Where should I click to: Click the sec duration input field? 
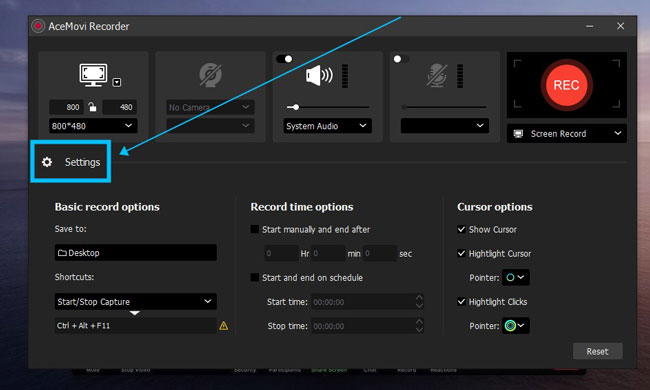[380, 253]
